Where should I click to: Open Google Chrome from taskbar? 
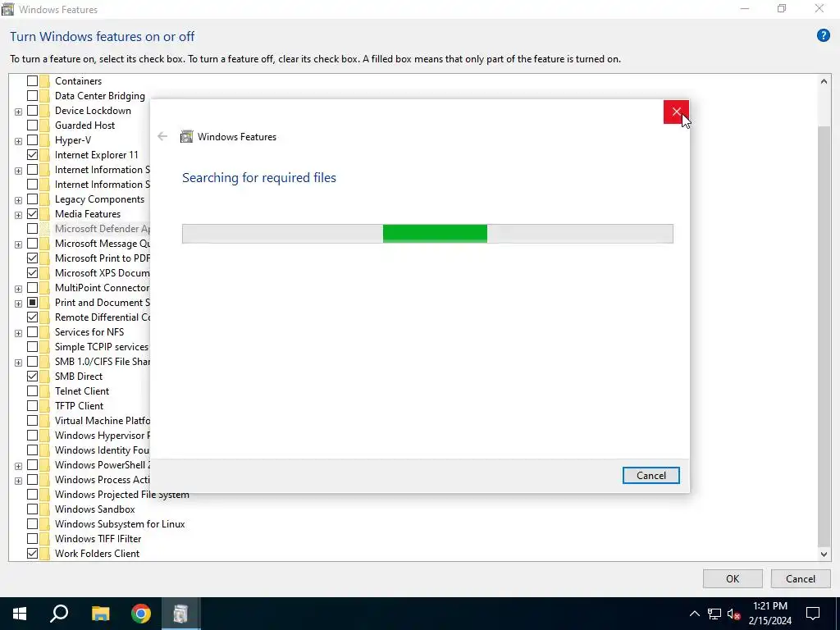pyautogui.click(x=141, y=614)
